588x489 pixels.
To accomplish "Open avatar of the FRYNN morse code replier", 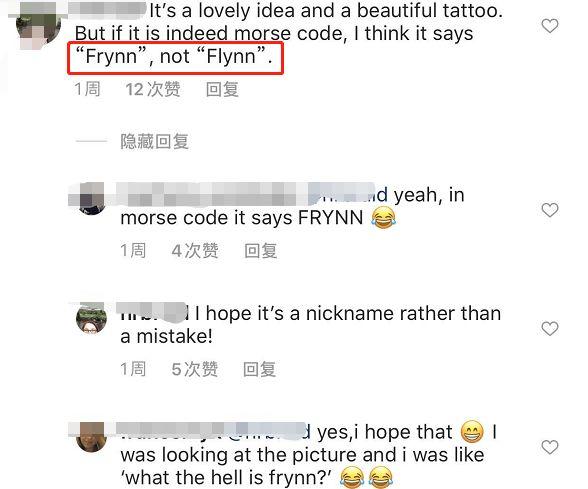I will click(x=92, y=199).
